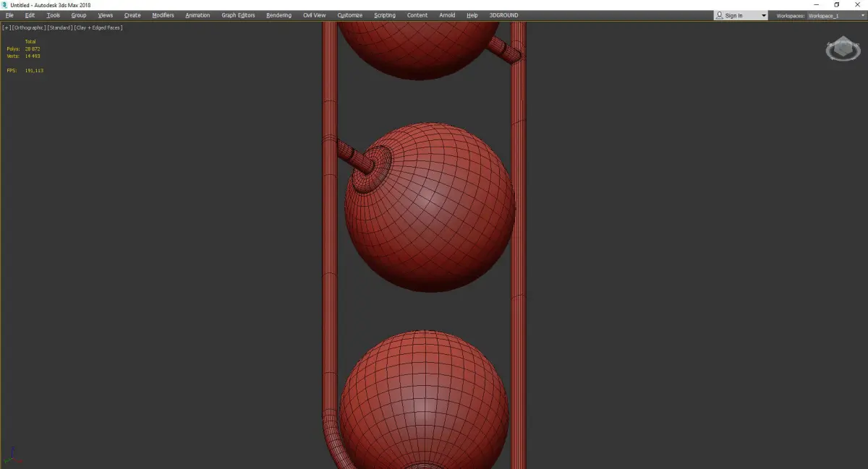Open the [Standard] viewport quality menu
868x469 pixels.
pos(59,27)
